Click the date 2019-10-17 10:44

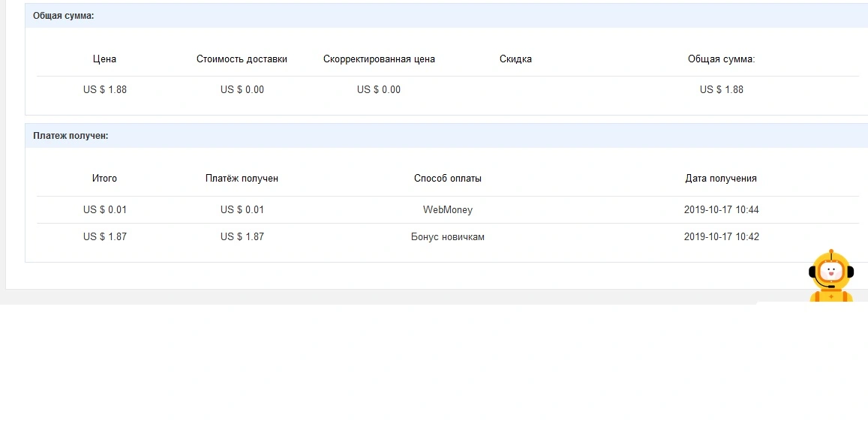721,210
